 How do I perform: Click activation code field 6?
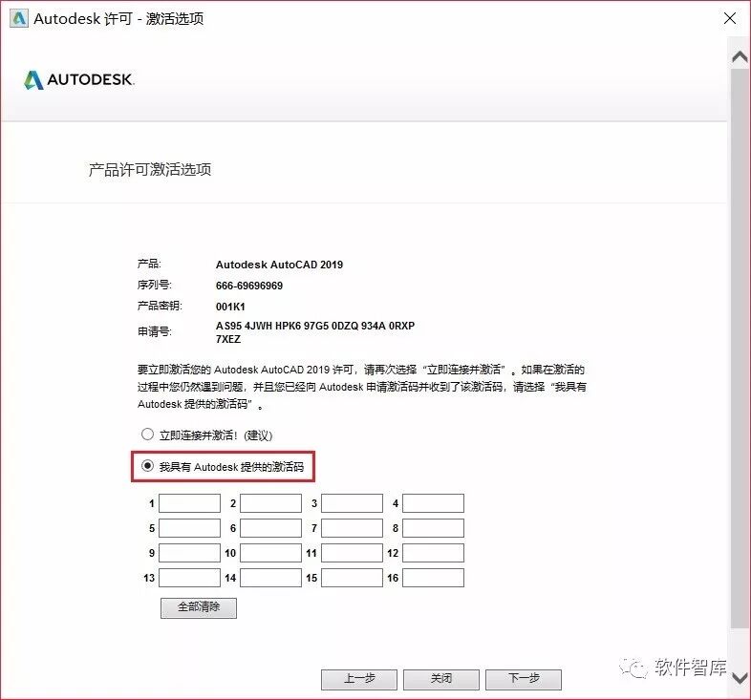click(270, 528)
